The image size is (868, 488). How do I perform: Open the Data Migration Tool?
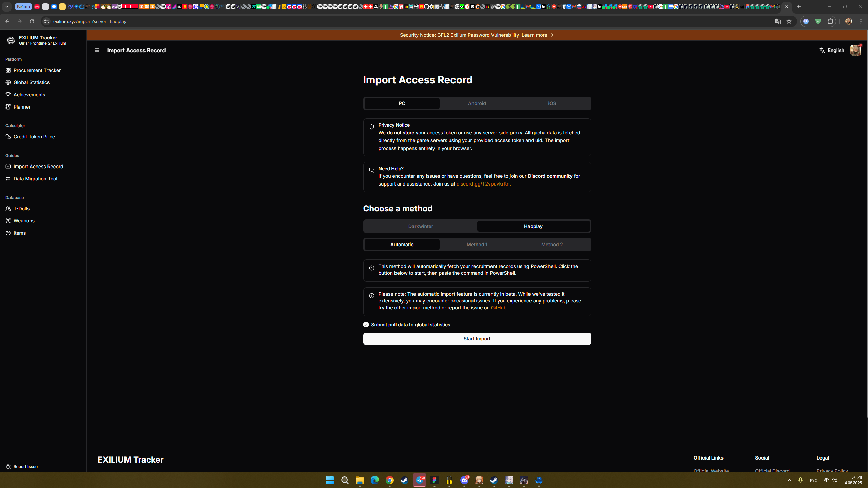(35, 179)
